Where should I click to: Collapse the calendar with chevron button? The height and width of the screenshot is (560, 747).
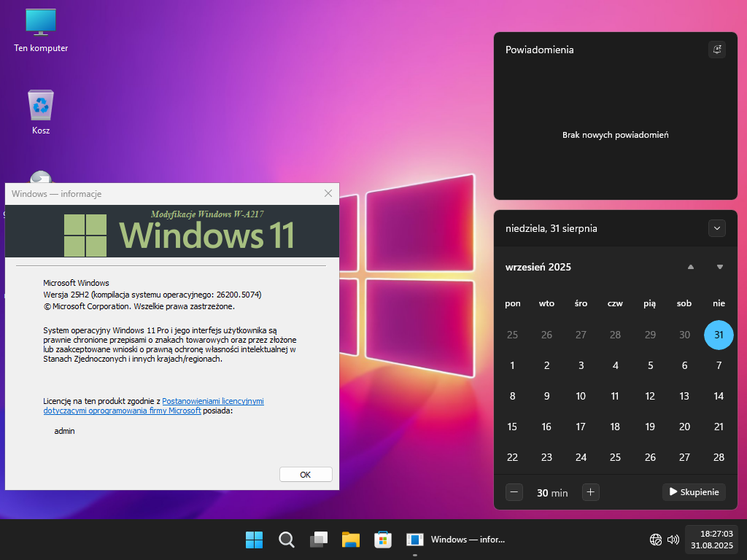(x=717, y=228)
